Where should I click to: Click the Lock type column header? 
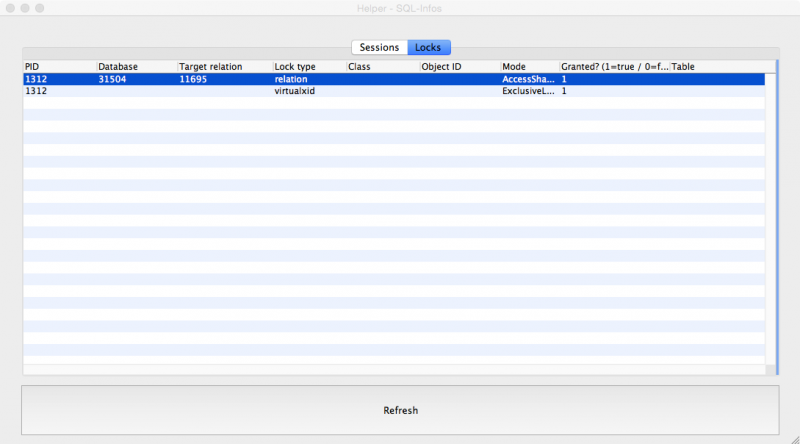(x=308, y=67)
